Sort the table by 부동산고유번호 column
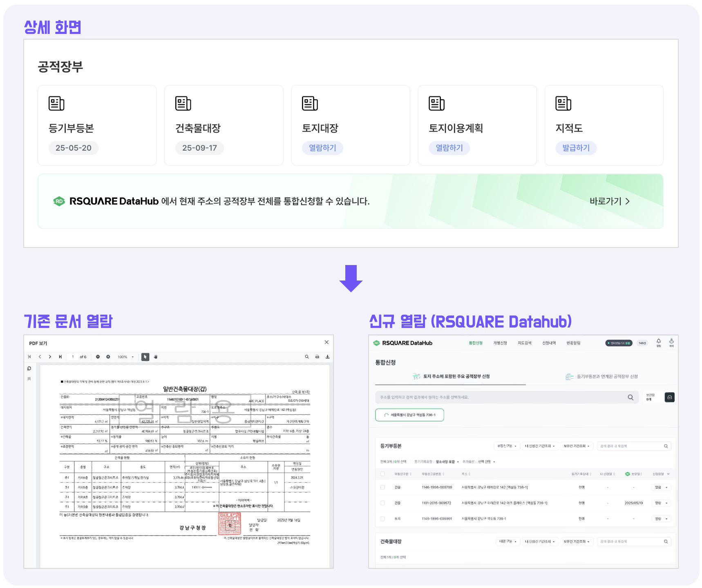The image size is (702, 588). [x=433, y=474]
